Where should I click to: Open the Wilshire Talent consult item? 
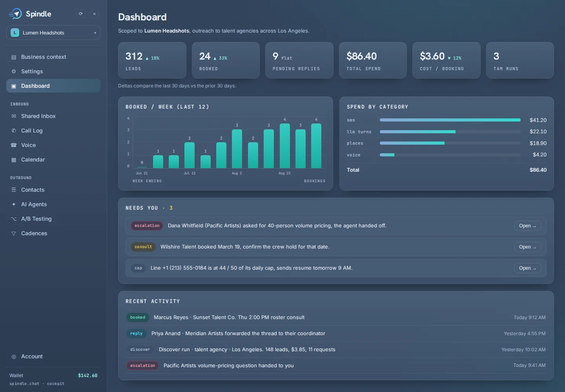pyautogui.click(x=528, y=247)
